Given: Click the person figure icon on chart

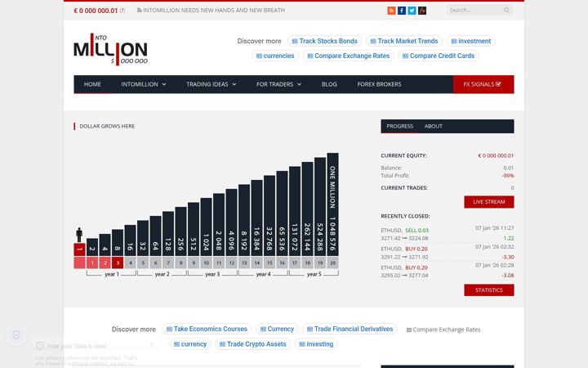Looking at the screenshot, I should tap(79, 235).
